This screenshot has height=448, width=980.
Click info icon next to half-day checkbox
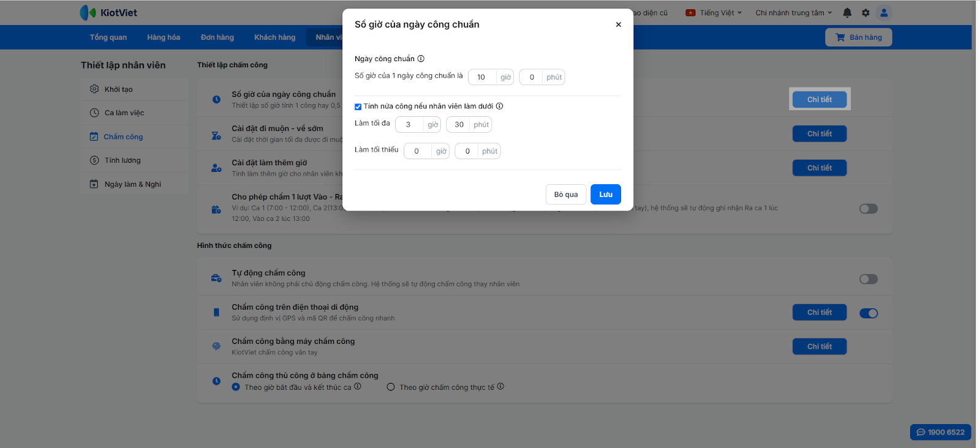coord(500,106)
